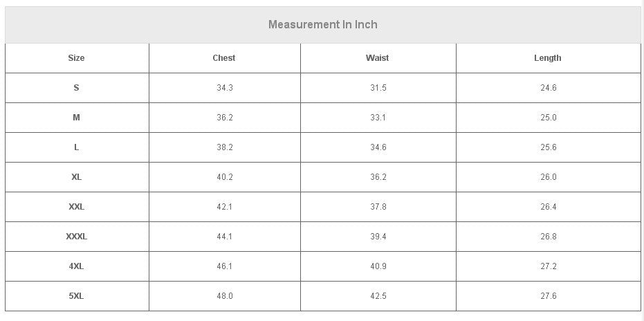Select chest value 48.0 cell
644x321 pixels.
tap(225, 296)
